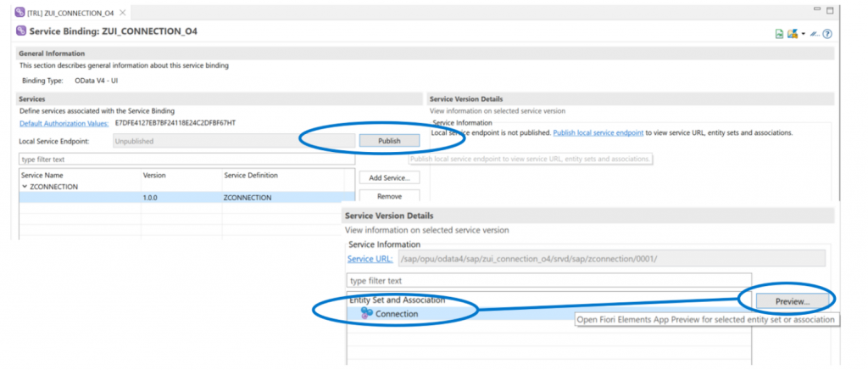The height and width of the screenshot is (370, 868).
Task: Collapse the ZCONNECTION service tree node
Action: click(25, 187)
